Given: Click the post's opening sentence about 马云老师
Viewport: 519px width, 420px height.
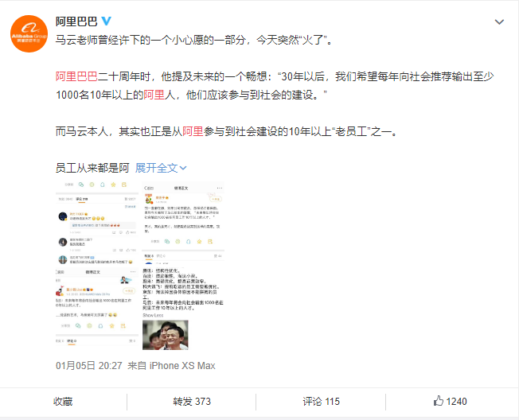Looking at the screenshot, I should tap(194, 40).
